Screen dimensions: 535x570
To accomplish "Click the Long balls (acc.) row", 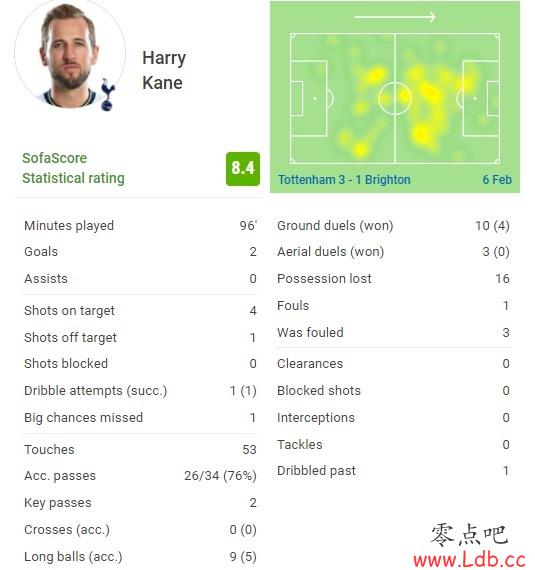I will click(x=140, y=557).
